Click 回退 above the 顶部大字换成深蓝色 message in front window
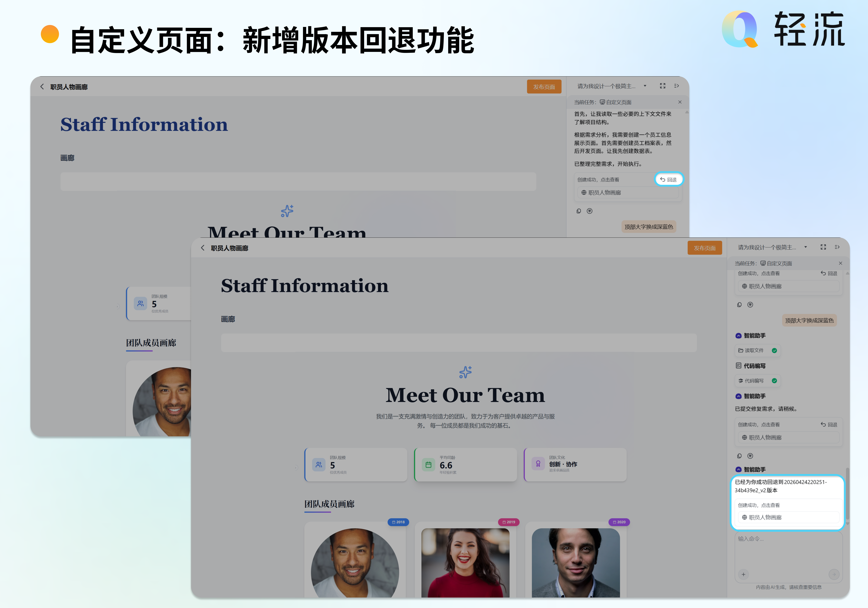Viewport: 868px width, 608px height. 829,273
